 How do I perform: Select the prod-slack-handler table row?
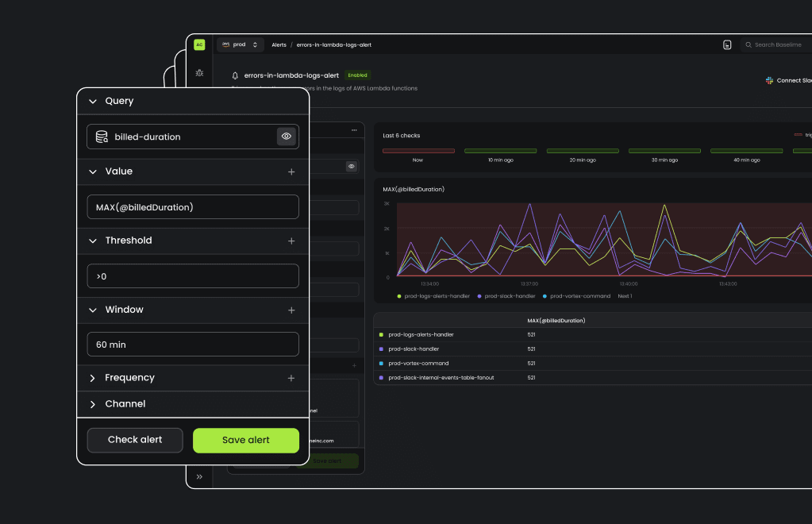[592, 349]
